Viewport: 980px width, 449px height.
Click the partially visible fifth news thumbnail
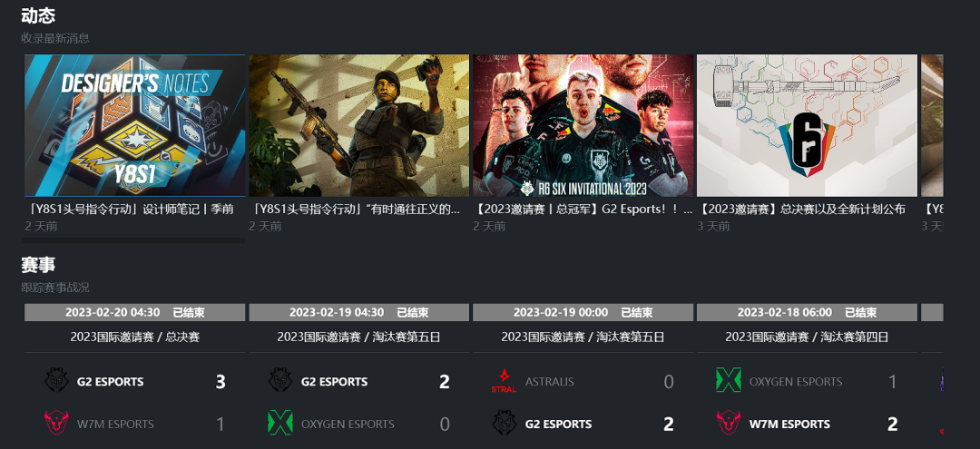(x=932, y=125)
